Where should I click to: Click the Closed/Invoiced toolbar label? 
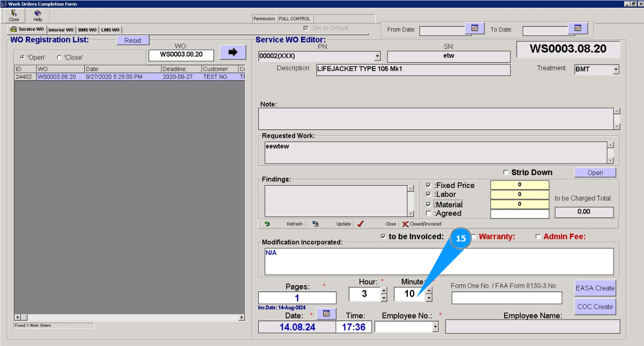pos(425,224)
